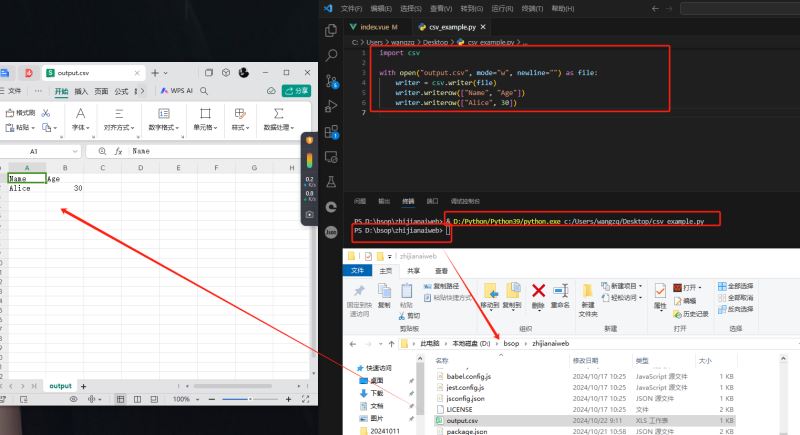This screenshot has width=800, height=435.
Task: Click Copy Path in Explorer ribbon
Action: point(441,286)
